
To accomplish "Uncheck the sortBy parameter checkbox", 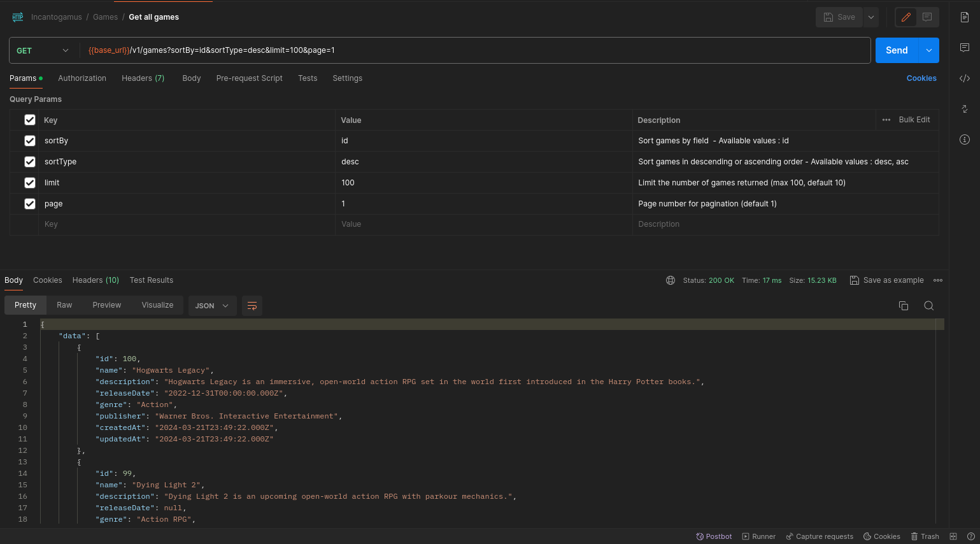I will tap(30, 141).
